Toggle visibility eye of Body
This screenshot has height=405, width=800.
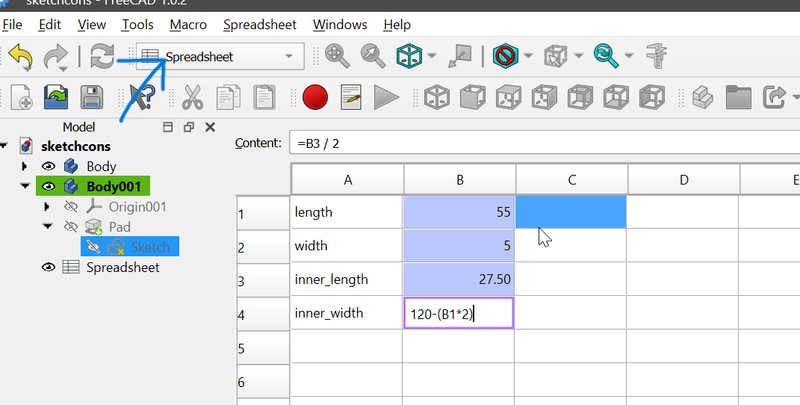(47, 167)
